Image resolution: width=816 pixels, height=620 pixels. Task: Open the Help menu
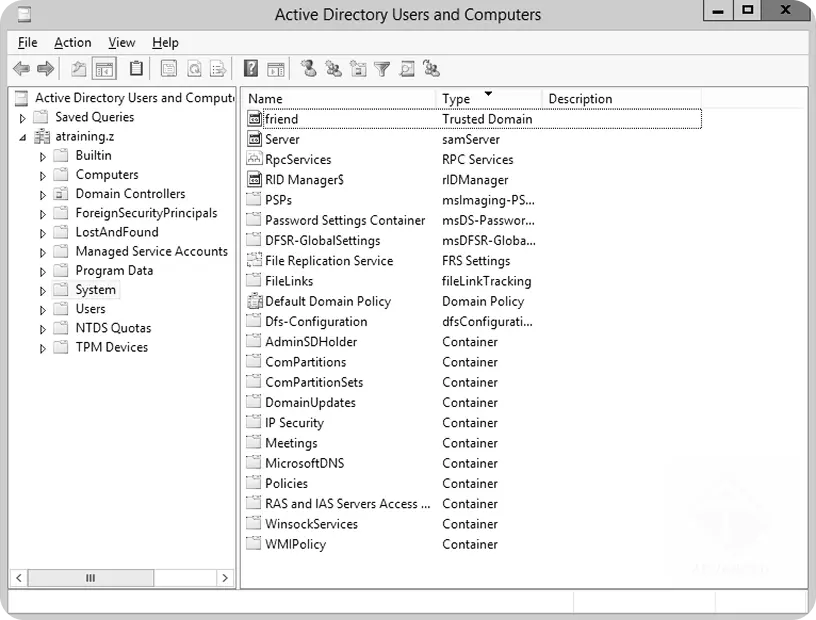[x=165, y=42]
